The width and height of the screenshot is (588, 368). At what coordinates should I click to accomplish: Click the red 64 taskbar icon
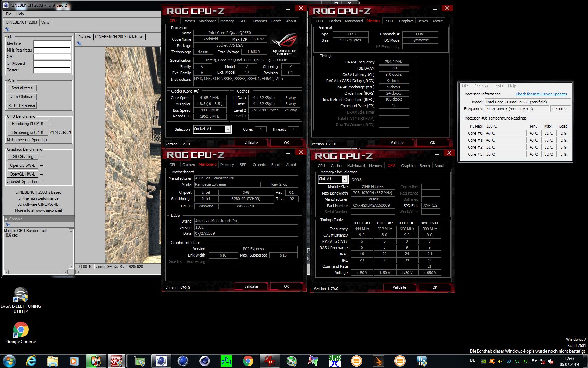click(x=270, y=361)
